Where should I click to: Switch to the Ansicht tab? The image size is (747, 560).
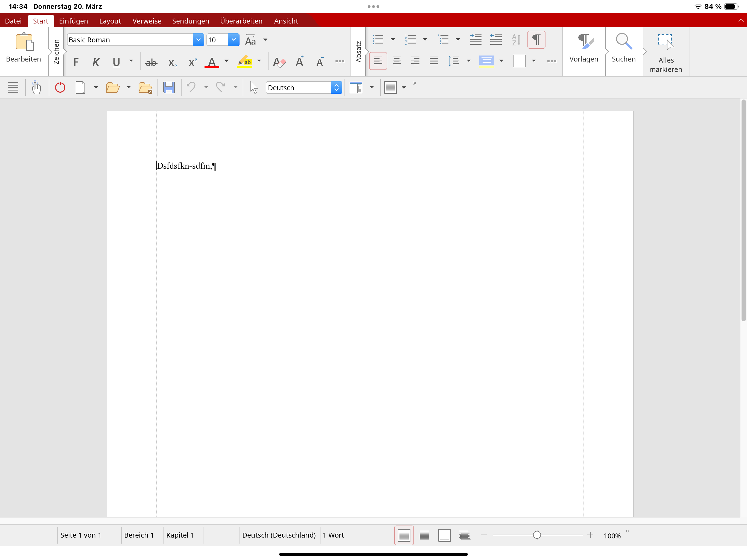pos(286,21)
